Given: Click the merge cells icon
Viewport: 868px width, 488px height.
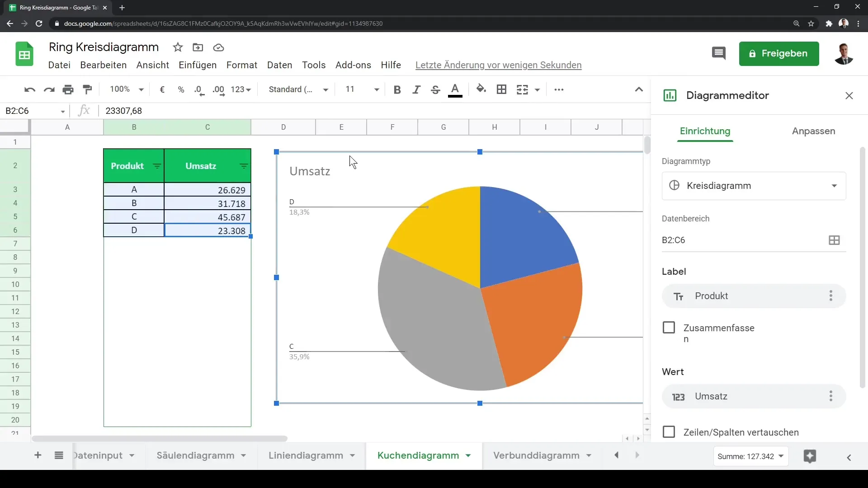Looking at the screenshot, I should pyautogui.click(x=522, y=89).
